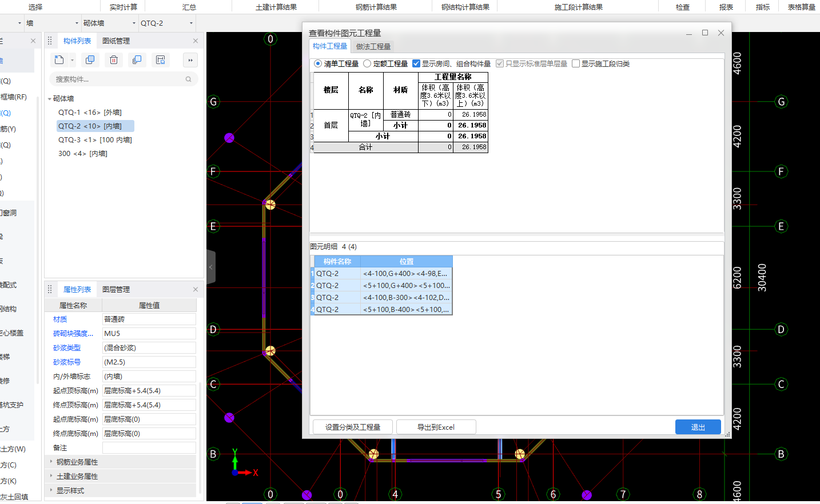
Task: Toggle 只显示标准层单层量 checkbox
Action: click(x=500, y=63)
